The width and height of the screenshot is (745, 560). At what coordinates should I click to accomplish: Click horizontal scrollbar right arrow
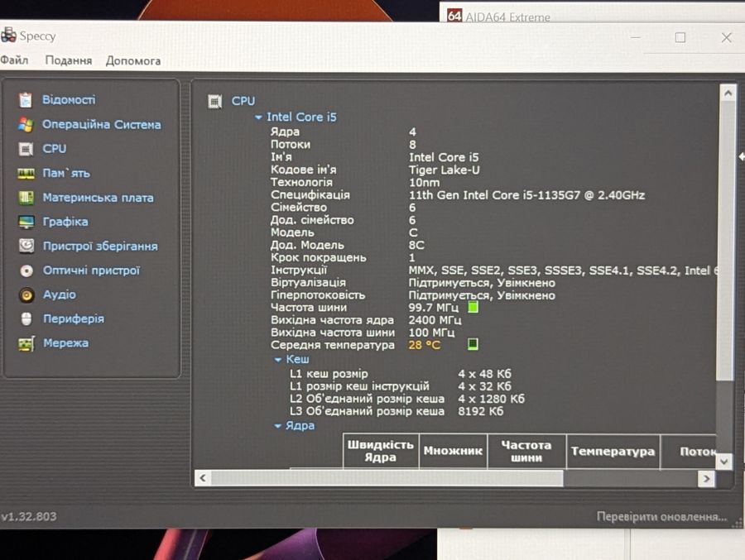tap(707, 478)
